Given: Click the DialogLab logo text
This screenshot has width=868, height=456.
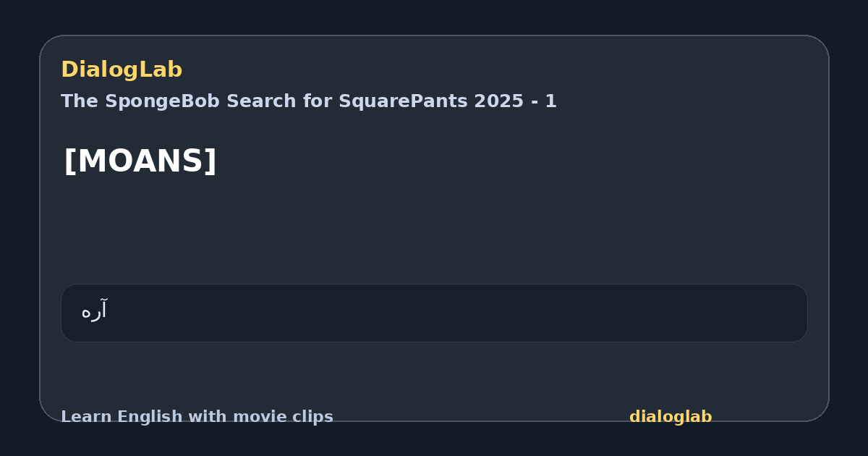Looking at the screenshot, I should click(122, 70).
